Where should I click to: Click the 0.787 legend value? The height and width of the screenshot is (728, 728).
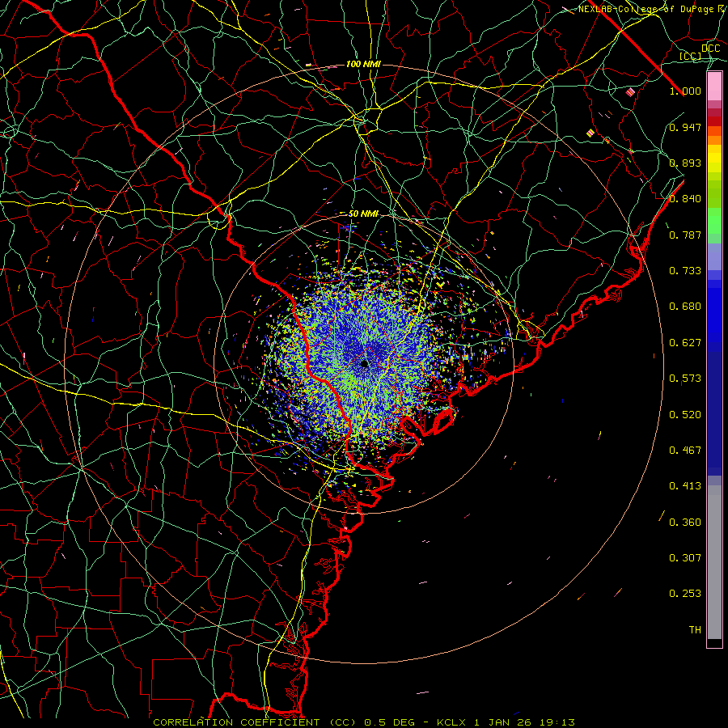(685, 235)
